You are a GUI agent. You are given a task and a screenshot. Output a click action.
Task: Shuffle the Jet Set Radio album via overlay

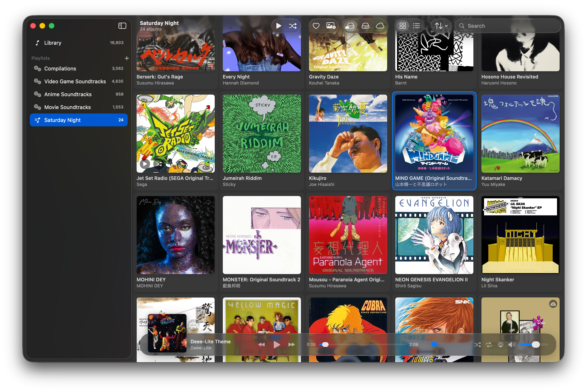158,164
